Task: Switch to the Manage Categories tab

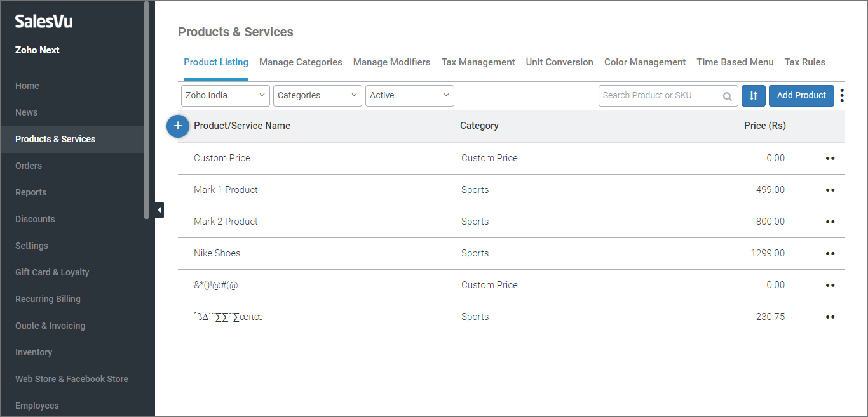Action: (301, 62)
